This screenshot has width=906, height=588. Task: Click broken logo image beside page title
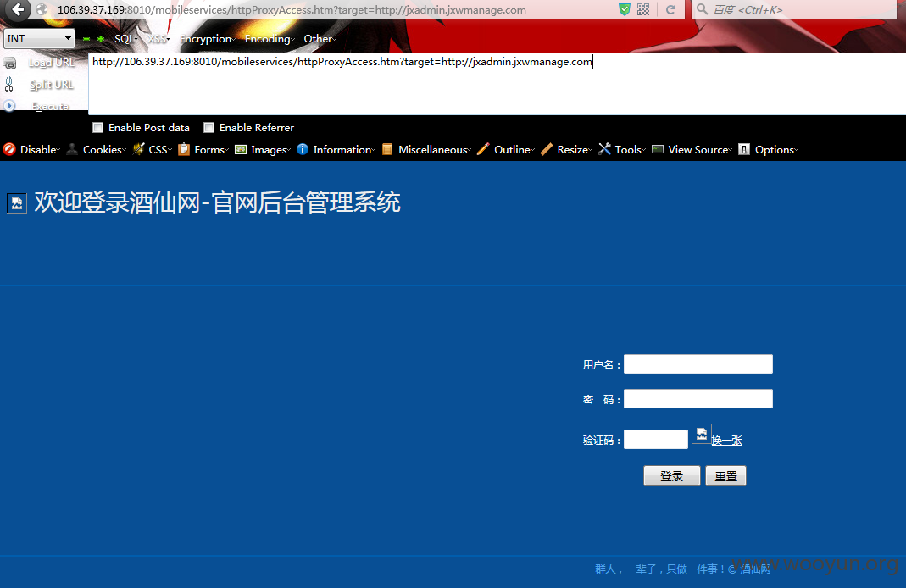17,202
